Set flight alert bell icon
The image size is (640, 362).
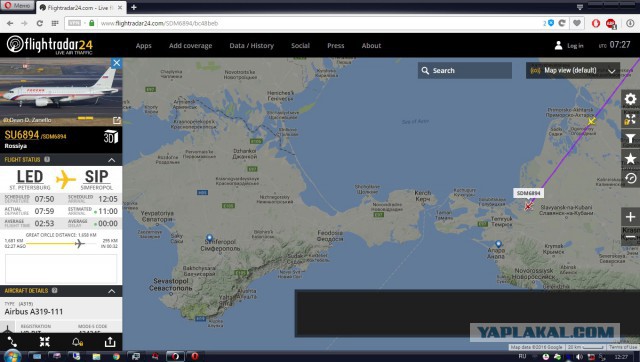pos(78,342)
